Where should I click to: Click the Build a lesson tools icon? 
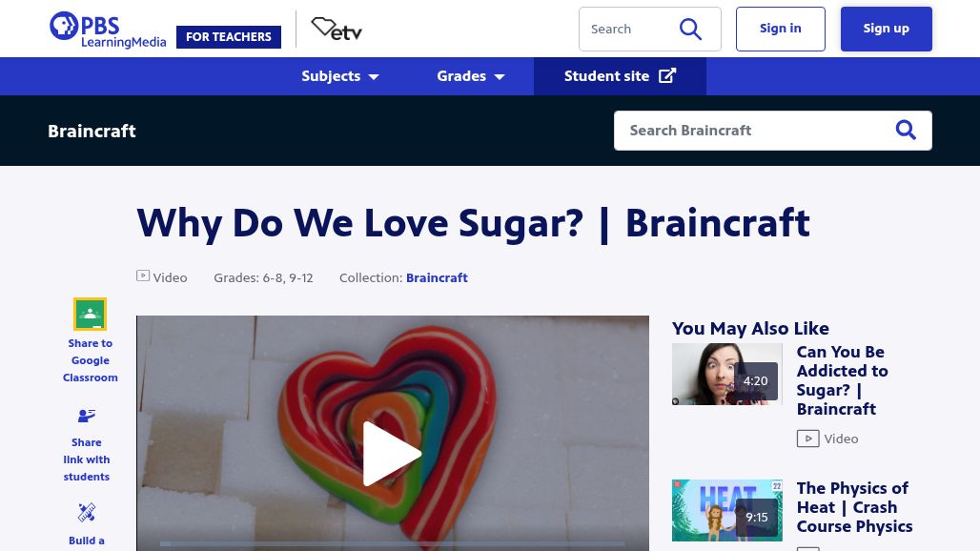point(86,512)
